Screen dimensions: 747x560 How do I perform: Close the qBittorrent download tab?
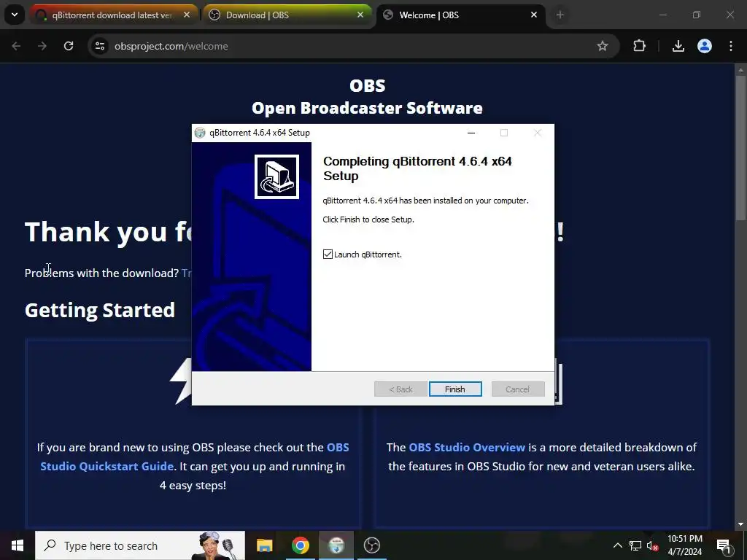pos(187,15)
